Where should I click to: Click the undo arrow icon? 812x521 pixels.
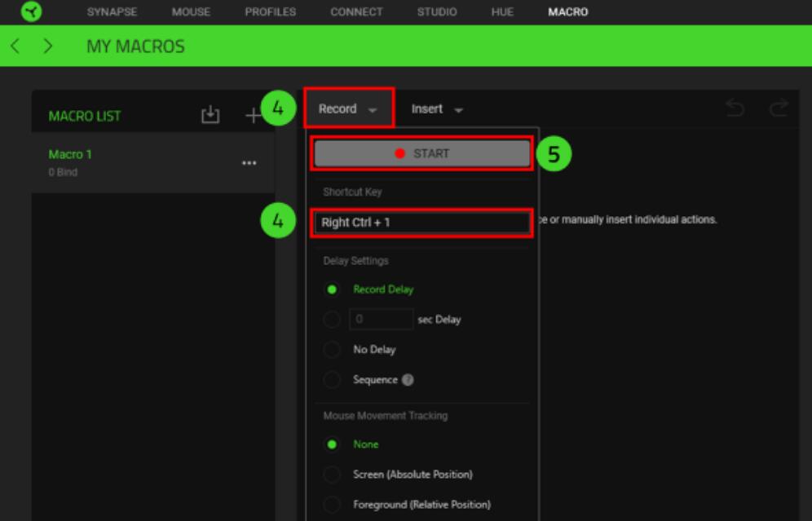pos(735,108)
